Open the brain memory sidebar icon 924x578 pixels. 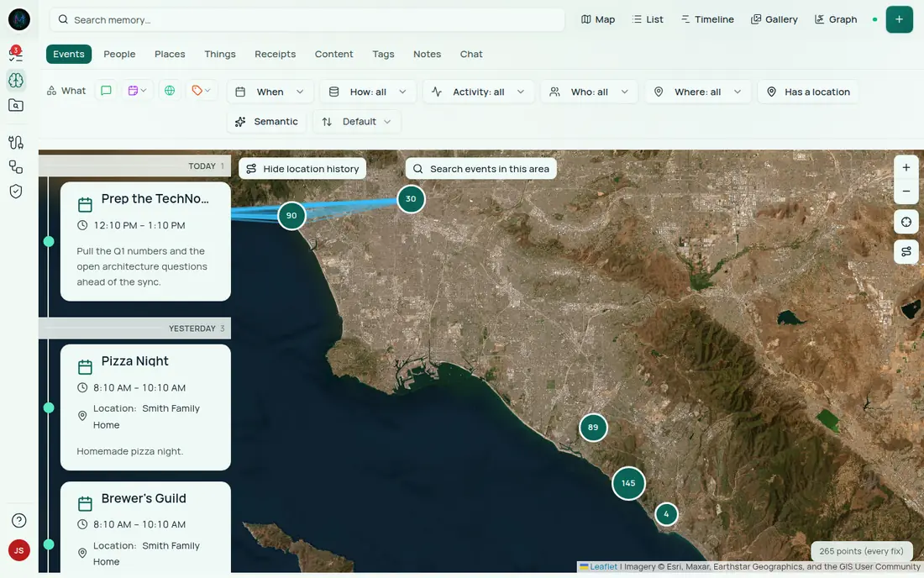point(16,80)
